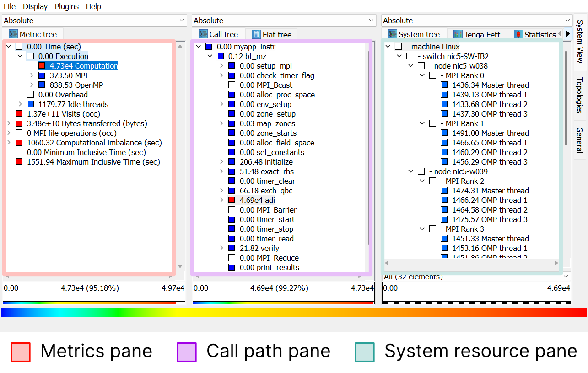The height and width of the screenshot is (373, 588).
Task: Toggle the MPI_Barrier checkbox
Action: pyautogui.click(x=232, y=210)
